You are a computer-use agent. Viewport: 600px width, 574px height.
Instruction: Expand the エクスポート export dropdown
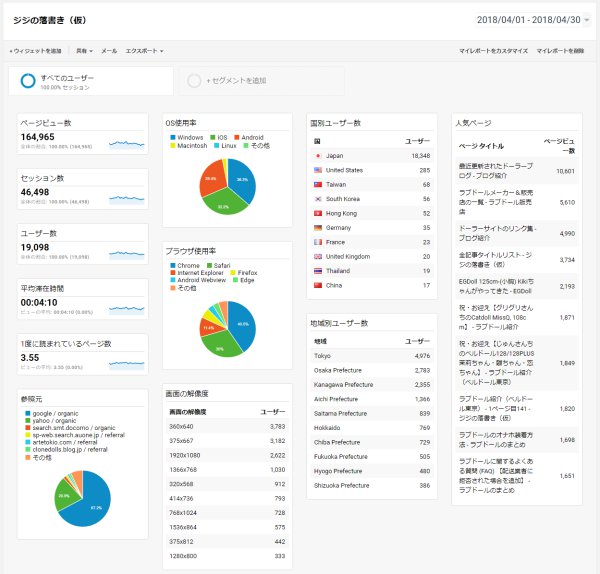point(145,51)
